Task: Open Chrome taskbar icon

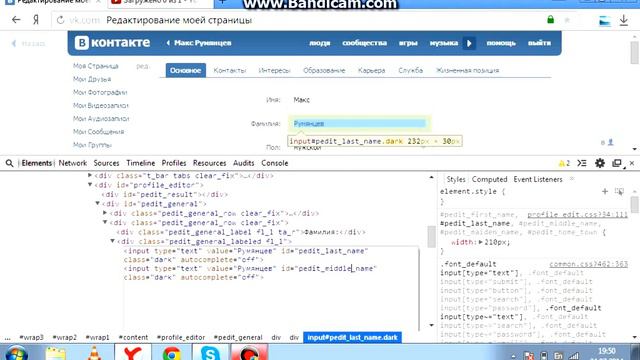Action: tap(171, 353)
